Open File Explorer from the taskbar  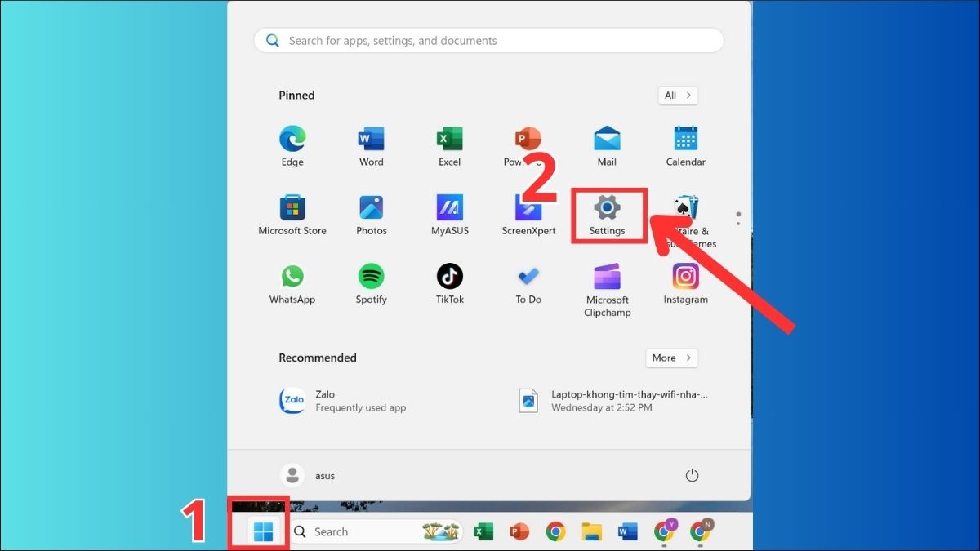(x=591, y=532)
